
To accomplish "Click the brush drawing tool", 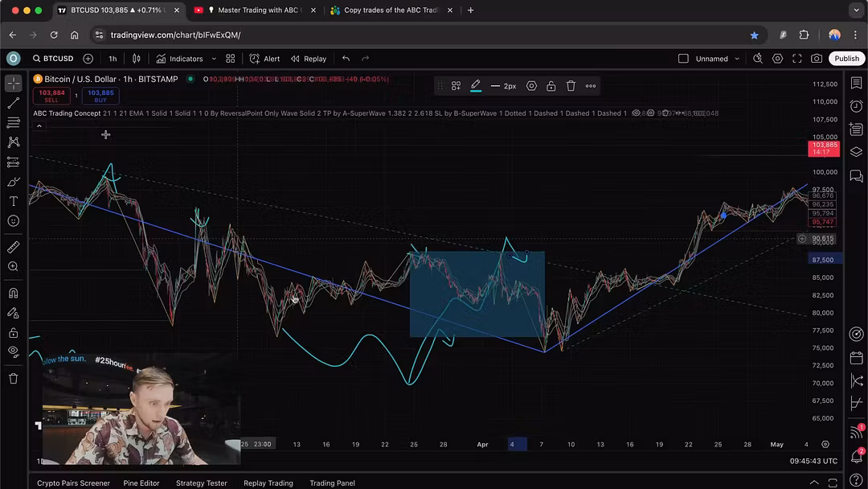I will (x=14, y=182).
